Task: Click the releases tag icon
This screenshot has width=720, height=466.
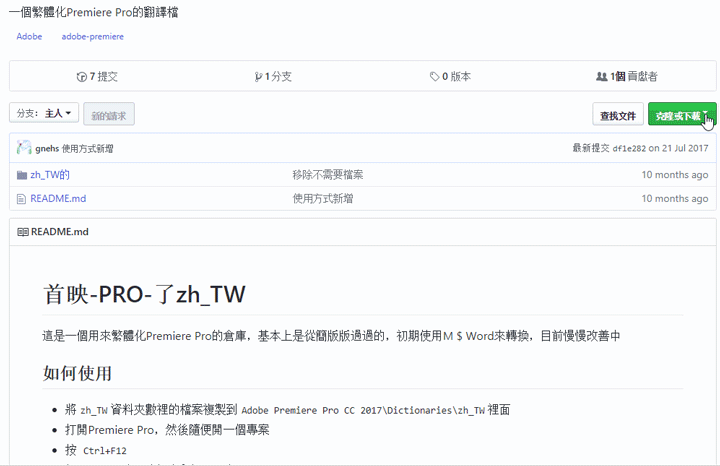Action: (x=434, y=77)
